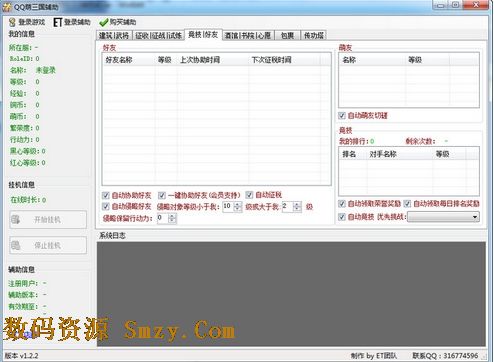Decrease the 侵略保留行动力 stepper value
This screenshot has width=494, height=362.
tap(172, 221)
